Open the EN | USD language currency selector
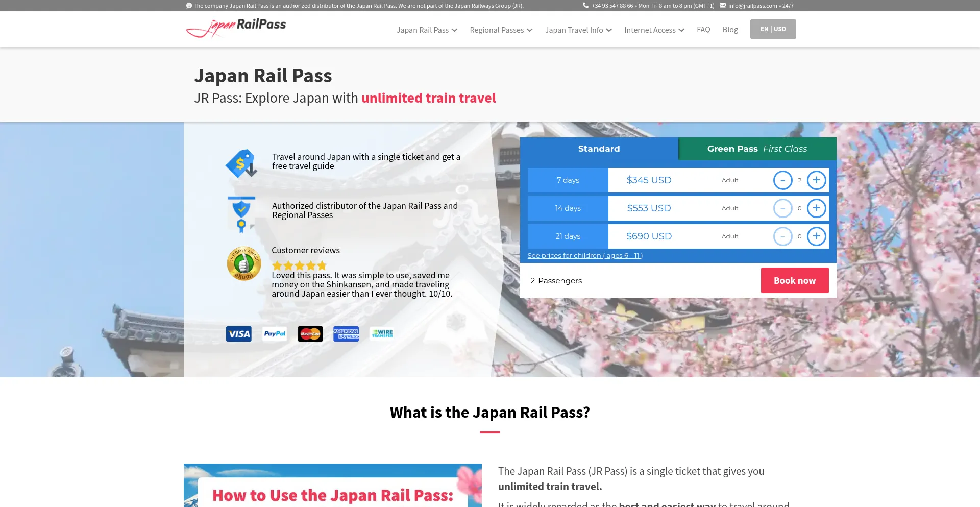This screenshot has width=980, height=507. click(773, 29)
